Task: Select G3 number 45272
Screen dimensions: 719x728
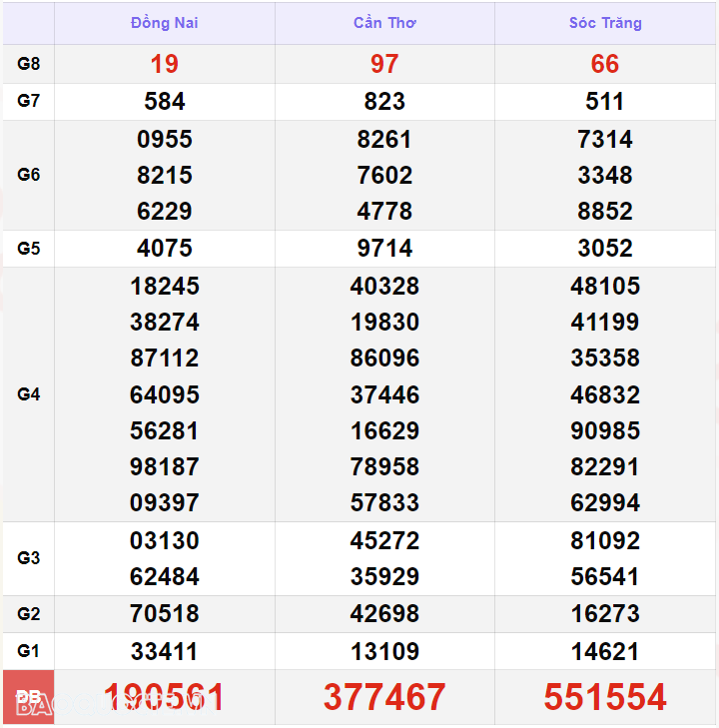Action: coord(384,541)
